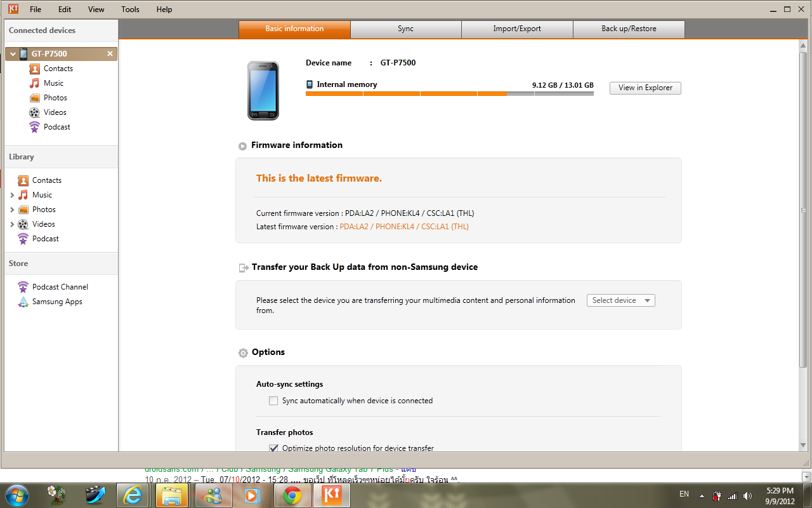
Task: Enable Sync automatically when device is connected
Action: (x=273, y=401)
